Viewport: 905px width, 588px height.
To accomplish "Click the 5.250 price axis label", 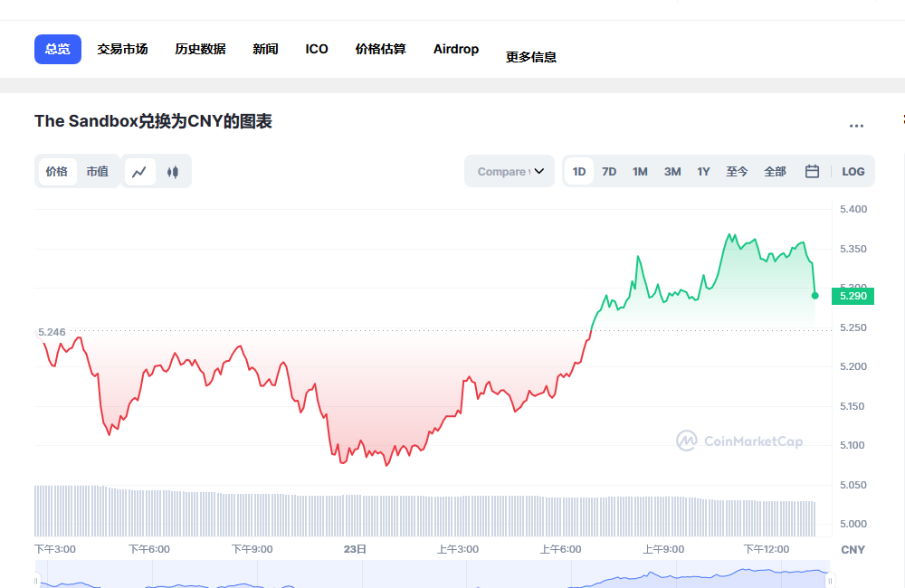I will pos(853,327).
